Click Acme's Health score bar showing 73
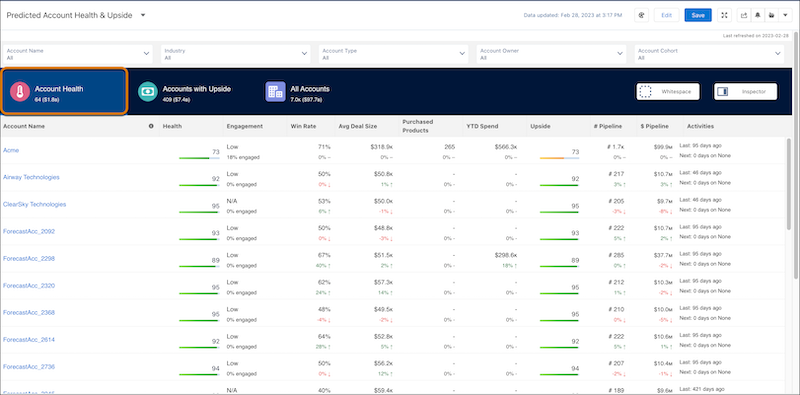Image resolution: width=800 pixels, height=395 pixels. [x=199, y=158]
